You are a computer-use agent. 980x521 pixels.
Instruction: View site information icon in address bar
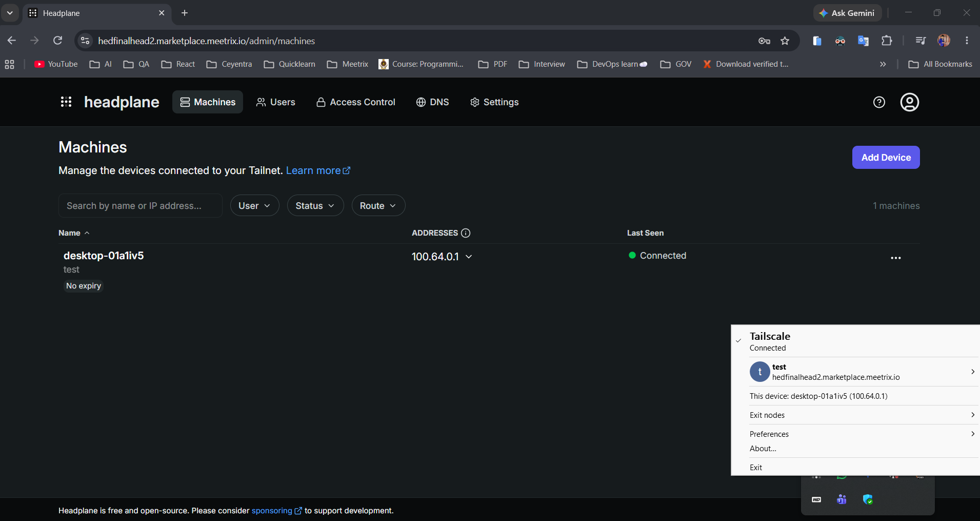pos(86,41)
